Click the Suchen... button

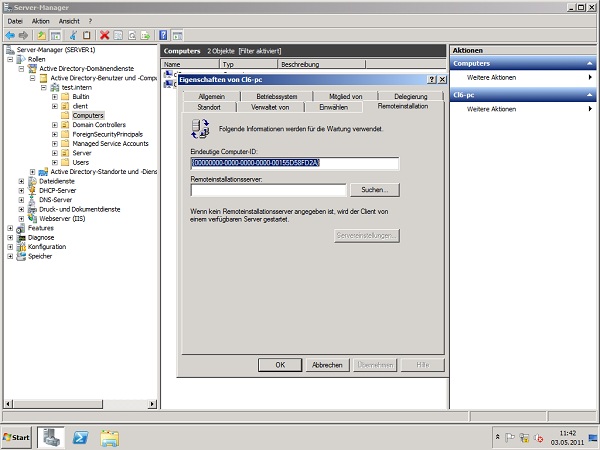pos(375,190)
